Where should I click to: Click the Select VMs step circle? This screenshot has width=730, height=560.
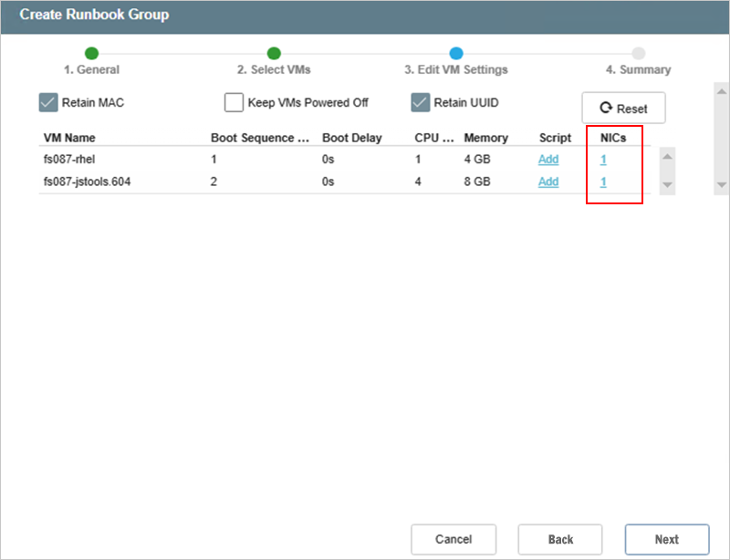(274, 54)
